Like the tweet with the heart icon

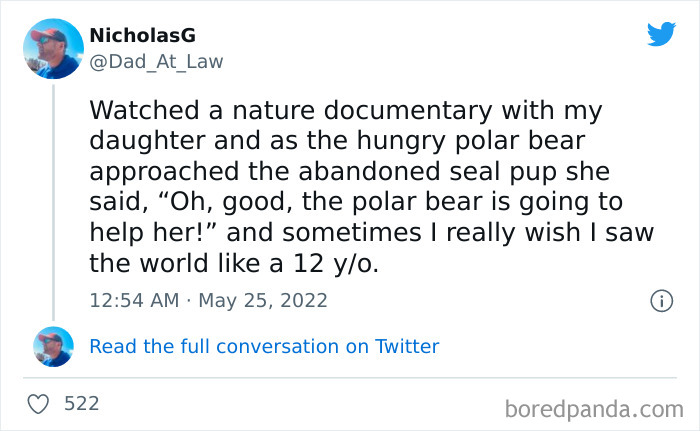(39, 404)
